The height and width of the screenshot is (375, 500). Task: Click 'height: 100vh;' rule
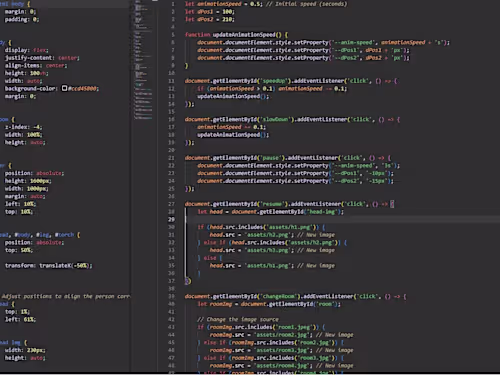pos(26,73)
